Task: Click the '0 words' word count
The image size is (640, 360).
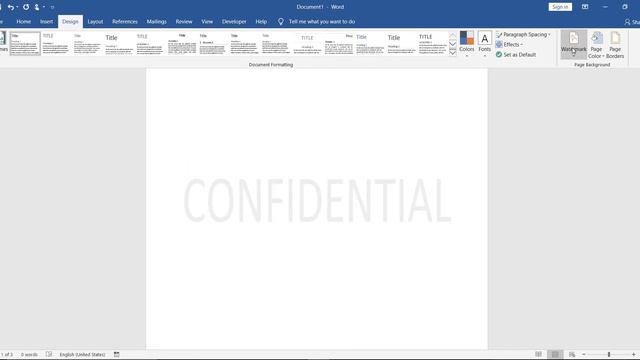Action: pos(29,354)
